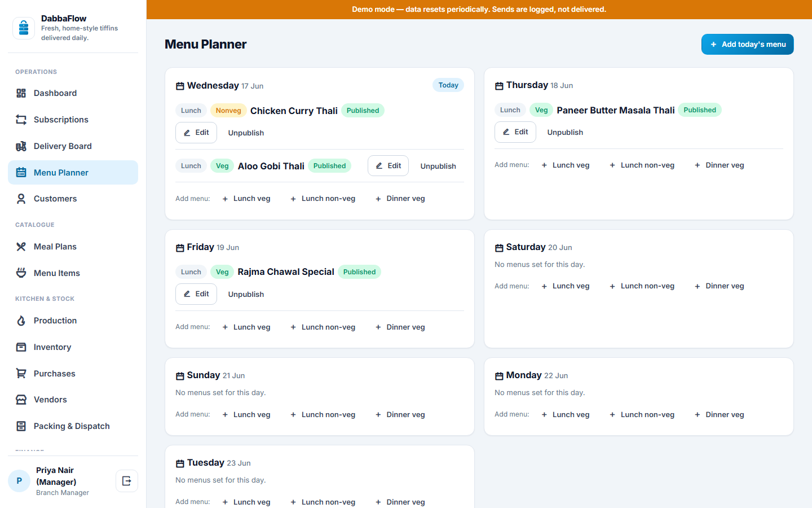Click the Delivery Board scooter icon
The width and height of the screenshot is (812, 508).
21,146
